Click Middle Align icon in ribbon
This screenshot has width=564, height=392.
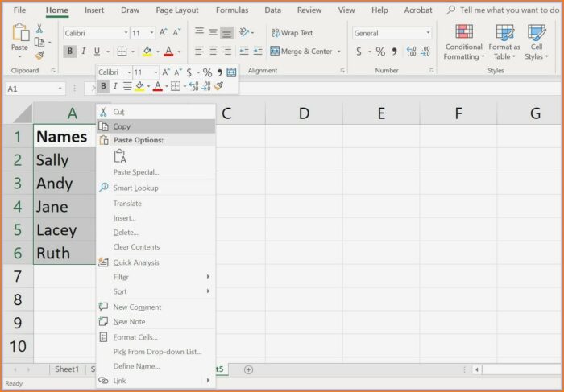pos(213,33)
